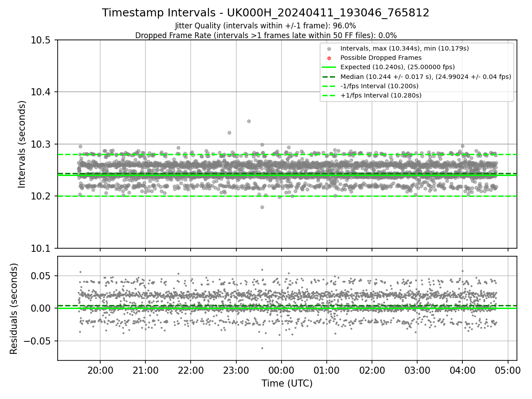Click the 10.4 tick label on intervals axis
This screenshot has width=532, height=399.
(x=42, y=92)
